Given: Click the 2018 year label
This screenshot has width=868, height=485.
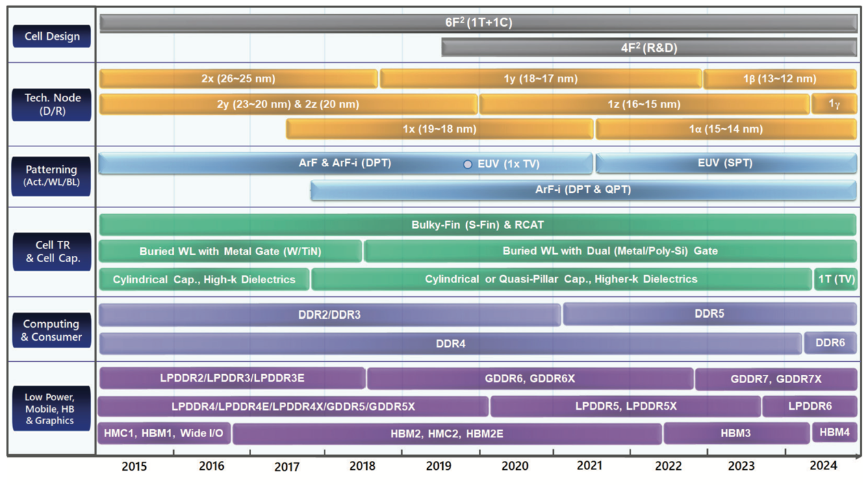Looking at the screenshot, I should [362, 467].
